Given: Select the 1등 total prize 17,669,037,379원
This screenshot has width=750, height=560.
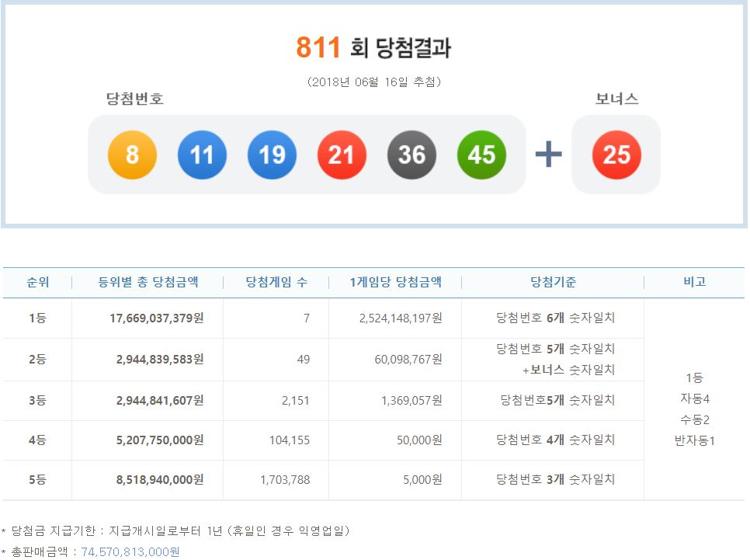Looking at the screenshot, I should (151, 318).
